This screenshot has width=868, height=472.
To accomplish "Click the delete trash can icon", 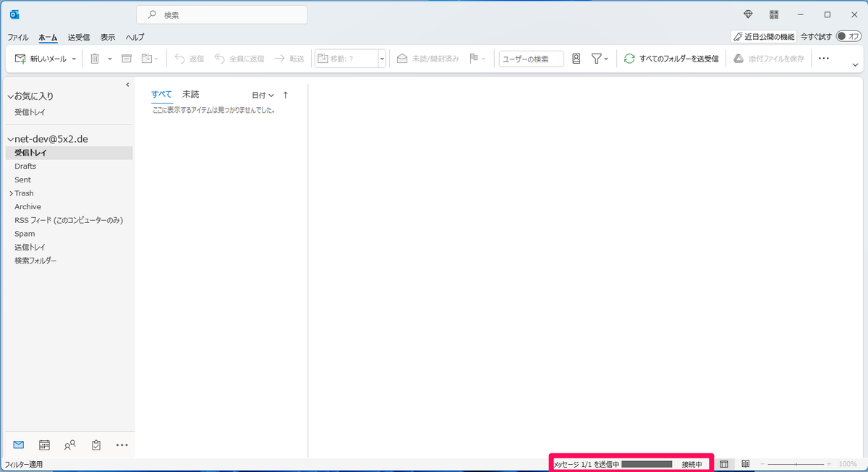I will click(x=95, y=59).
